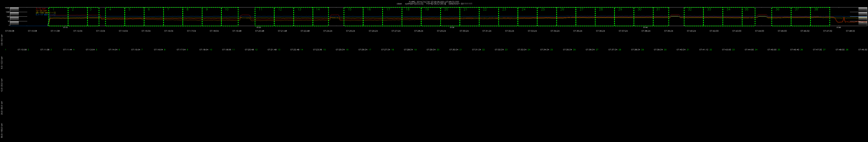868x142 pixels.
Task: Select interval box 33 on the light curve
Action: coord(713,16)
